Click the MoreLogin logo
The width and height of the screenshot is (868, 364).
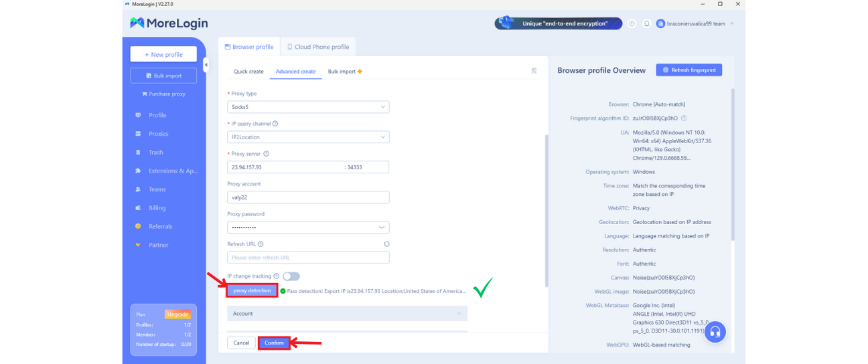click(x=169, y=23)
